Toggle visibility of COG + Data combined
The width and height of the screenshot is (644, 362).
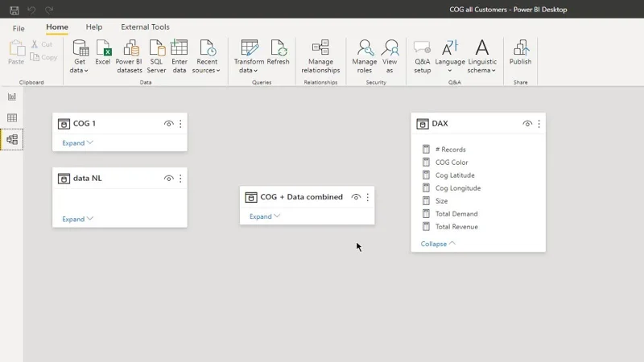click(x=356, y=197)
